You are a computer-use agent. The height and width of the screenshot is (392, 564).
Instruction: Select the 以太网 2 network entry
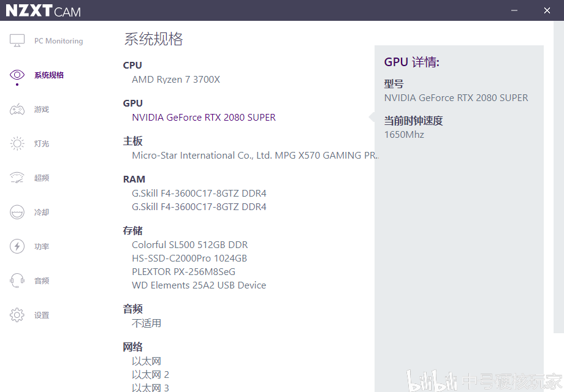[x=150, y=375]
